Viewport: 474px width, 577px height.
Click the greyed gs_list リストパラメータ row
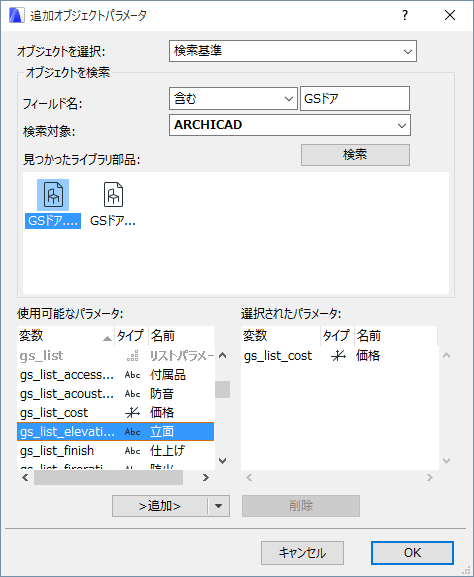point(116,356)
